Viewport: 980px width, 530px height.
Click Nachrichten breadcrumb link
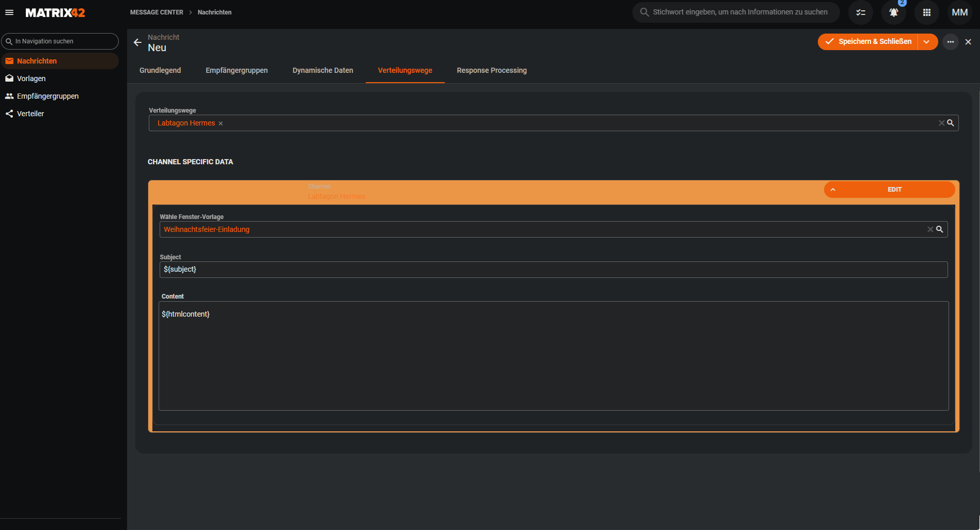point(214,12)
